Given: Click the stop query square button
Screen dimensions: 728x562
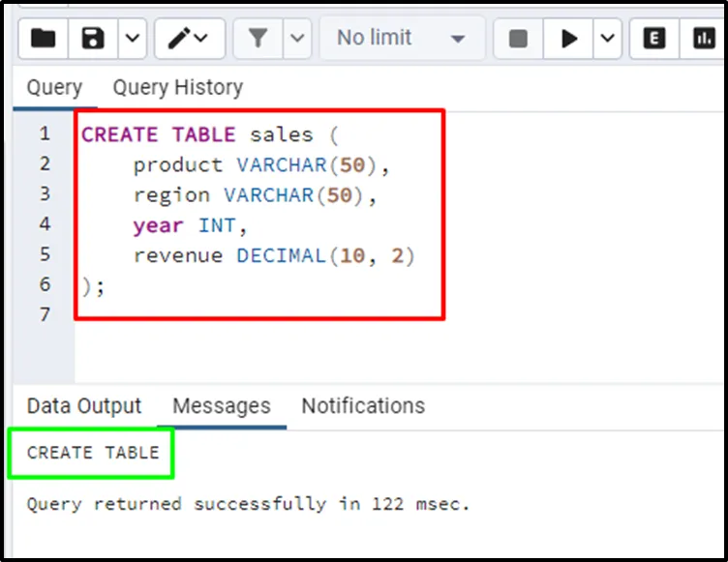Looking at the screenshot, I should click(518, 39).
